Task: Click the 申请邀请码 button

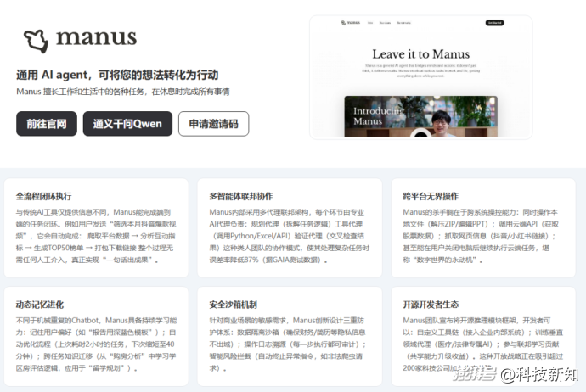Action: point(213,124)
